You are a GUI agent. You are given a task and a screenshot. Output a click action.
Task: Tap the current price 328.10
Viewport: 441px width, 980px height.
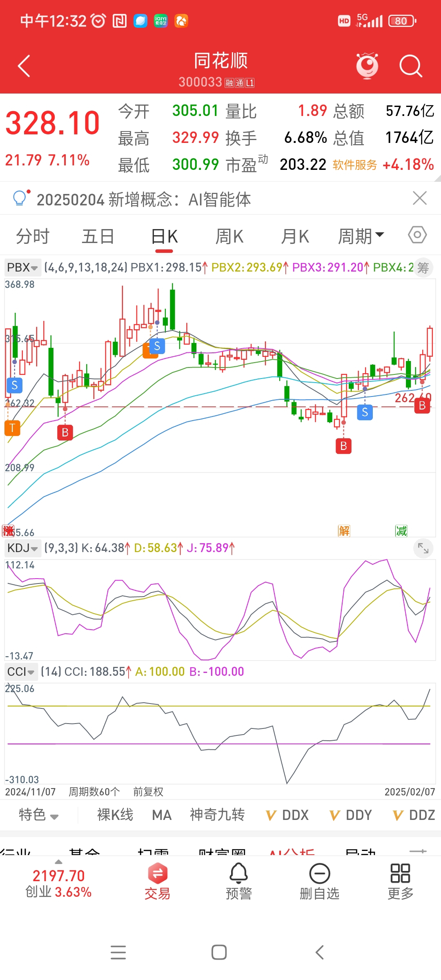53,123
